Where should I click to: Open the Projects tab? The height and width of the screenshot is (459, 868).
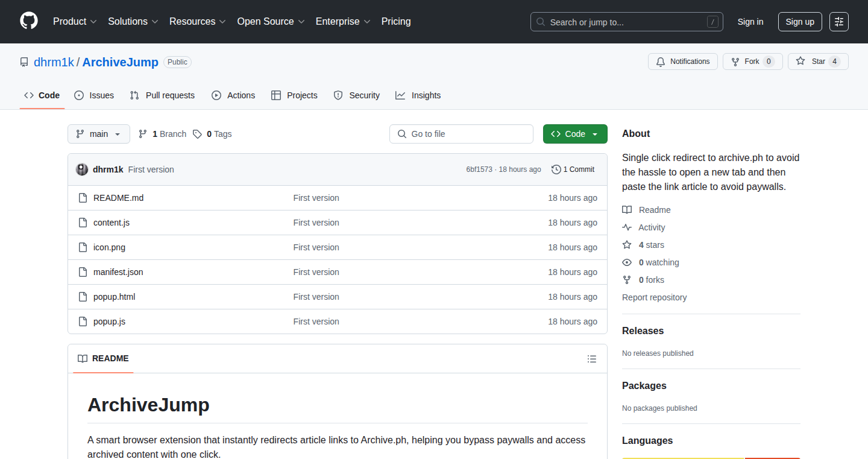294,95
